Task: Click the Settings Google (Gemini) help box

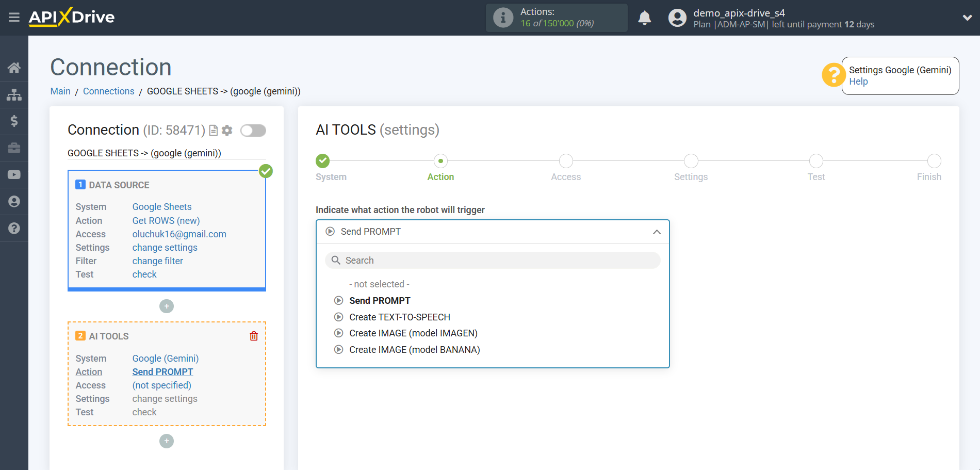Action: [x=900, y=76]
